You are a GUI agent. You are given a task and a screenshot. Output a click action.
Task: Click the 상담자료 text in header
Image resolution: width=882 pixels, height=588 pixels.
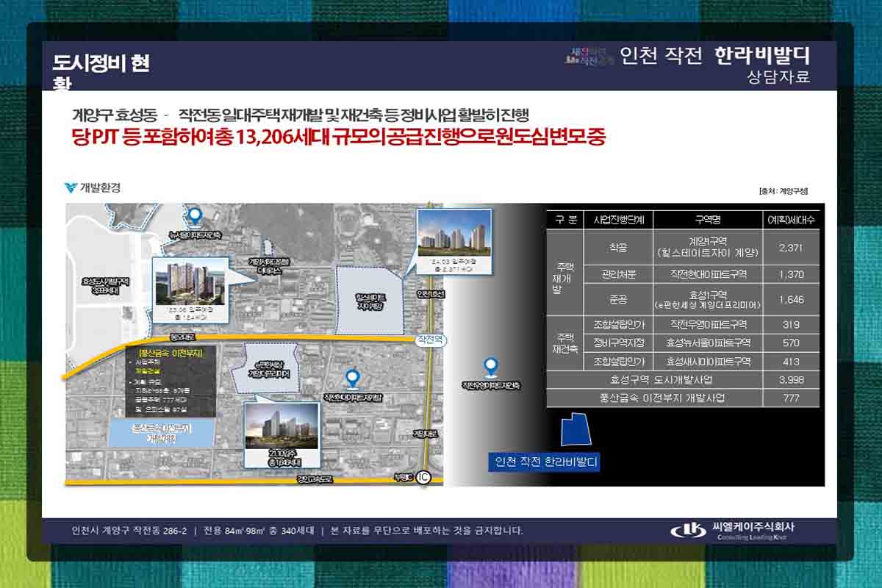pos(778,76)
